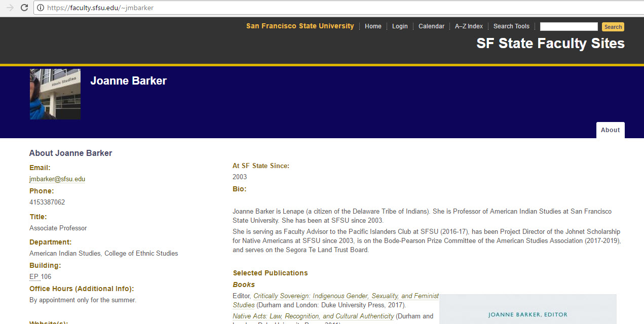Email jmbarker@sfsu.edu via the link
The image size is (644, 324).
[57, 179]
